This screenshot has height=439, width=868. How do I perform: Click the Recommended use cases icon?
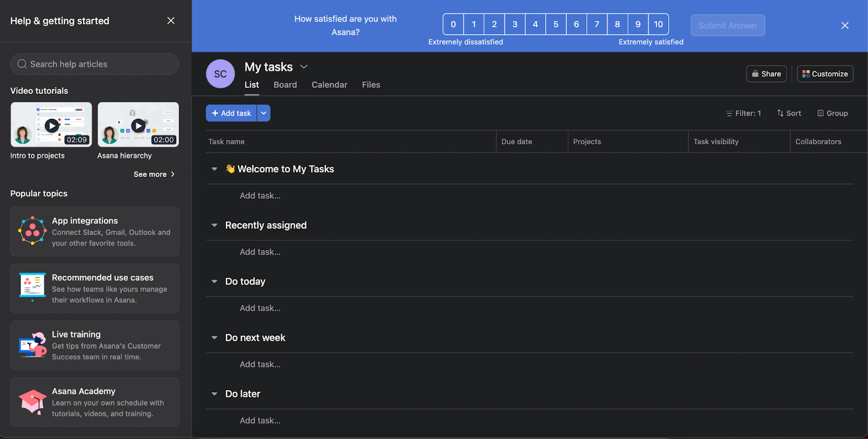coord(32,287)
